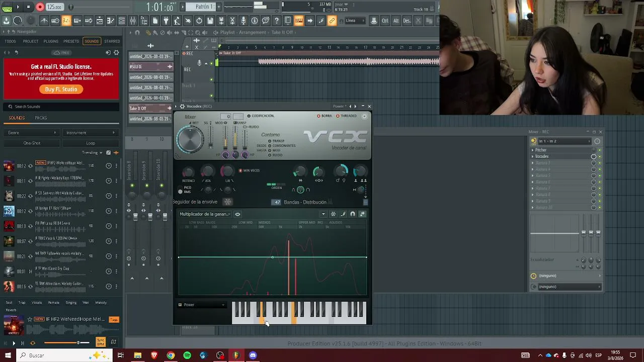This screenshot has height=362, width=644.
Task: Open the help question mark icon
Action: 276,21
